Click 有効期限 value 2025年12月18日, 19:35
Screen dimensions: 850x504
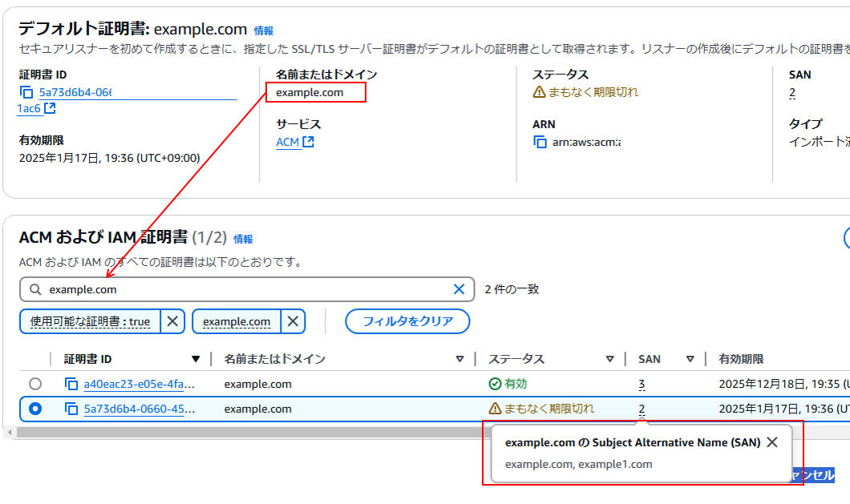pyautogui.click(x=784, y=384)
